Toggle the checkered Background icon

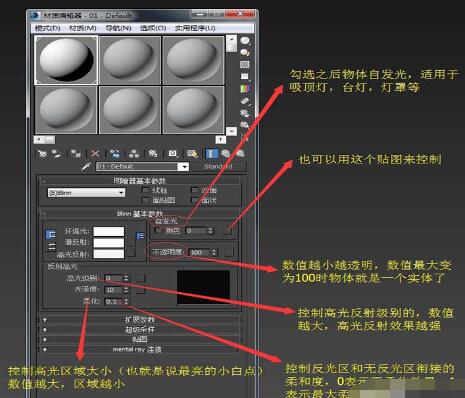point(245,64)
